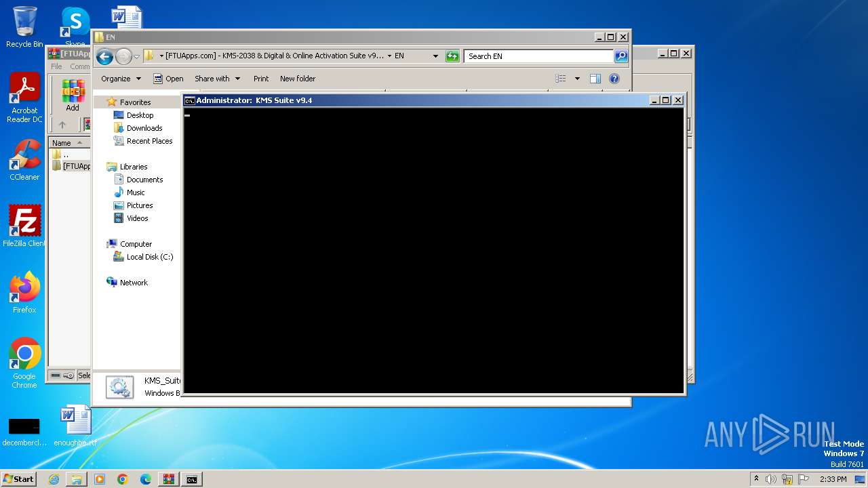Open the view options dropdown arrow
Viewport: 868px width, 488px height.
click(577, 79)
